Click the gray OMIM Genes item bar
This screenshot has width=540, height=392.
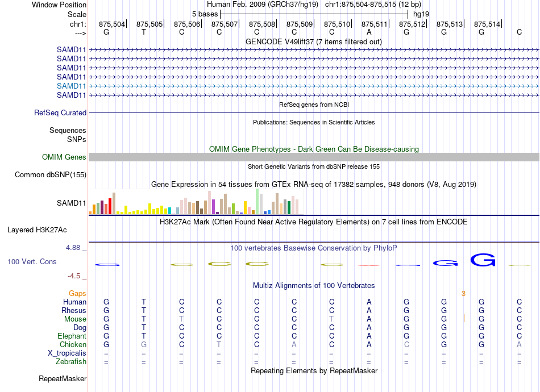tap(314, 157)
